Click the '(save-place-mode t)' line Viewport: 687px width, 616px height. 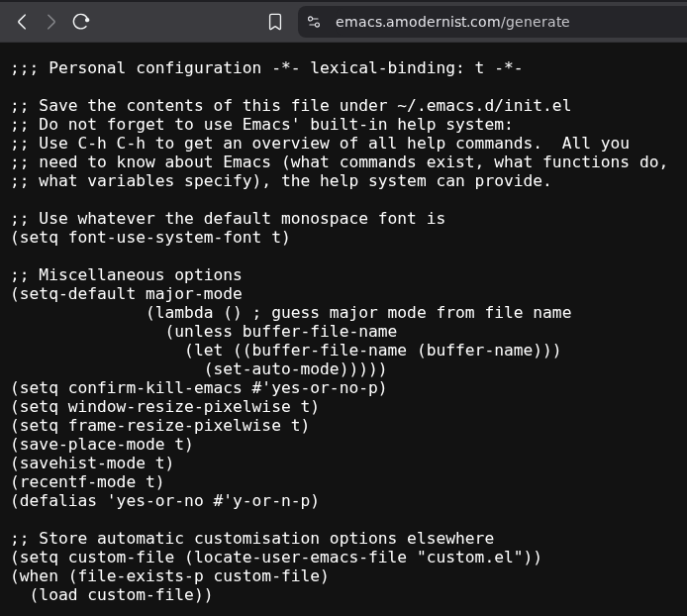tap(102, 445)
